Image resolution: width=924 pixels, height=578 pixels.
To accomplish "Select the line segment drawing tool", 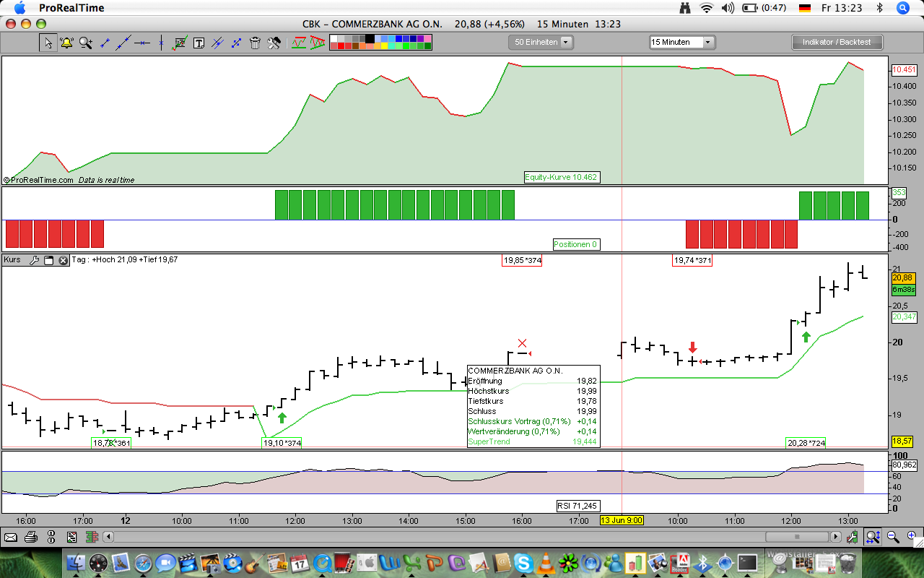I will pos(105,43).
